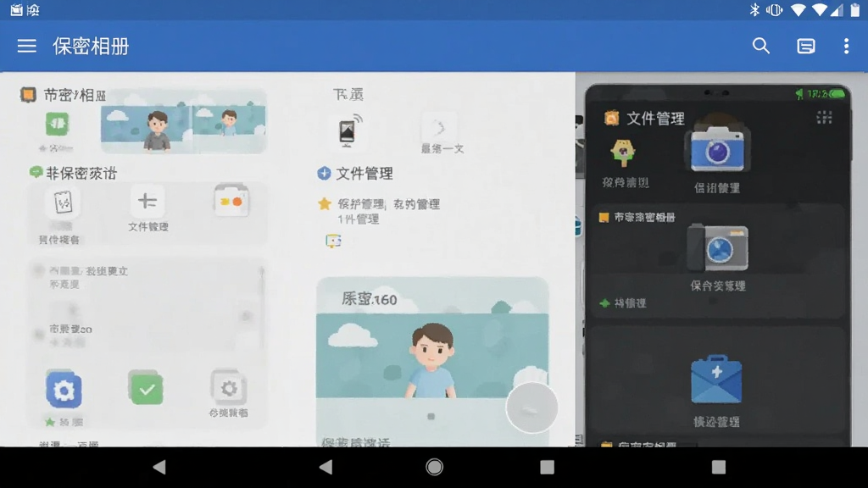This screenshot has height=488, width=868.
Task: Expand the chevron arrow tile
Action: click(440, 128)
